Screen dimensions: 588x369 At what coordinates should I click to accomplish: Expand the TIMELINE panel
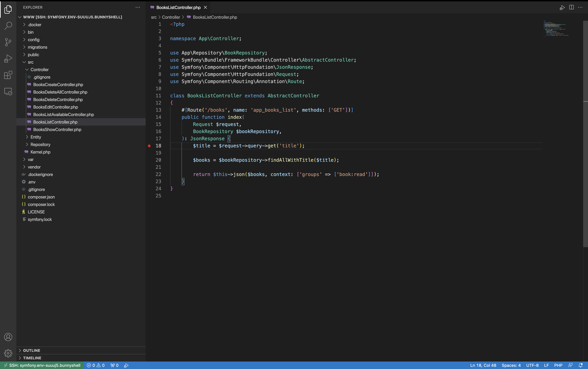pos(81,358)
